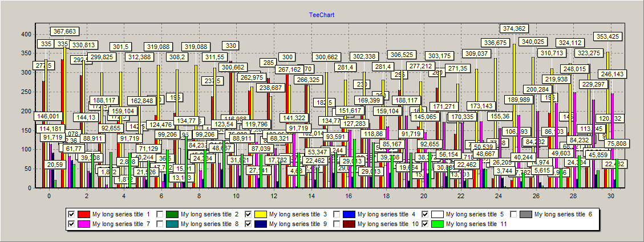Click the magenta swatch of series 7

(x=84, y=224)
